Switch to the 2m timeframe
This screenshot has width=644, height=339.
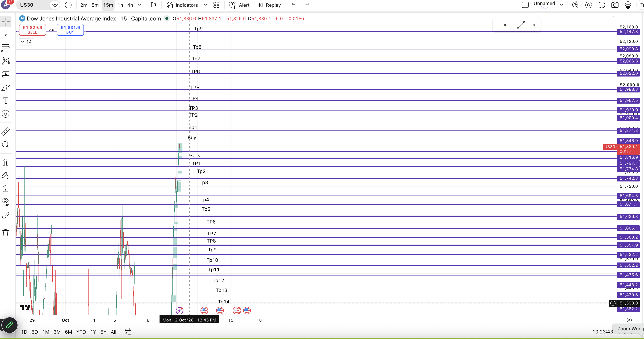(84, 5)
